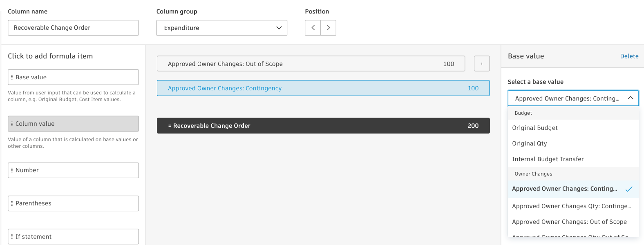Click the Base value drag handle icon
The width and height of the screenshot is (644, 245).
[x=12, y=77]
